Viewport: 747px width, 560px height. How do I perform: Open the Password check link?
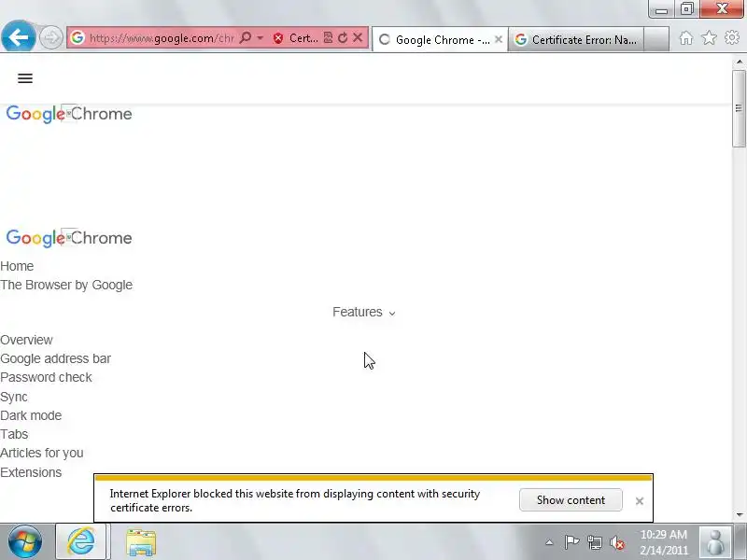(46, 377)
